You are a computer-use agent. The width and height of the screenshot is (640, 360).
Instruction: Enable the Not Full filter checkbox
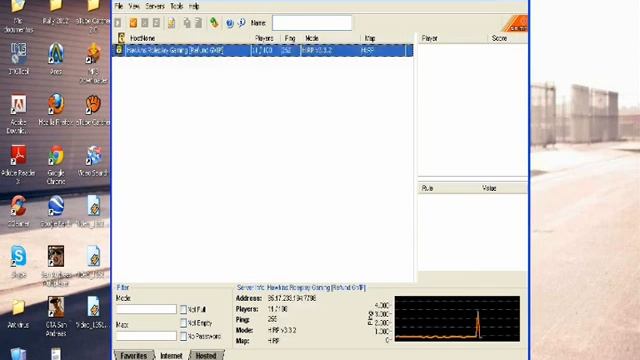coord(183,309)
